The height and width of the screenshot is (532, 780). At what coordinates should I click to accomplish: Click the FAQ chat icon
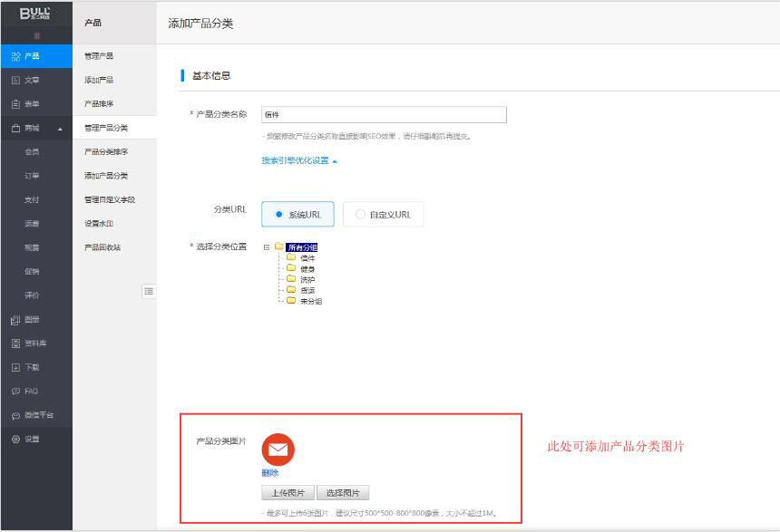[x=15, y=392]
